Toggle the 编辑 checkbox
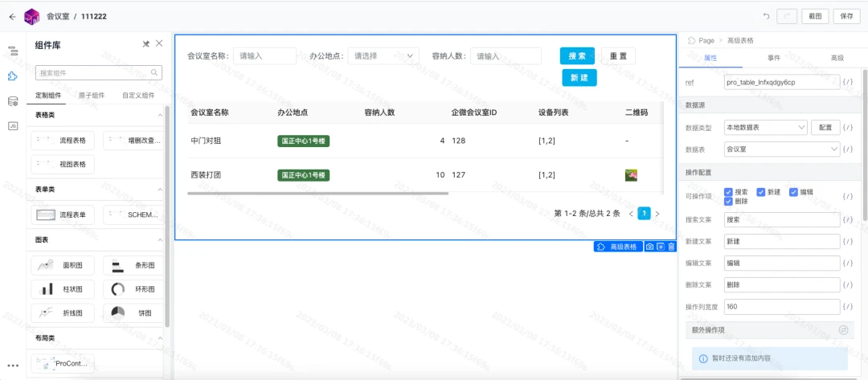 click(x=793, y=192)
